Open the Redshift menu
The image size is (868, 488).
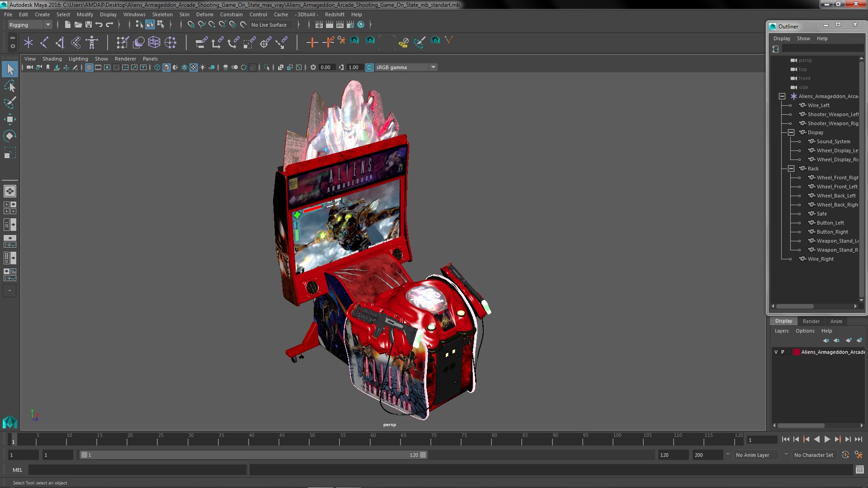(x=334, y=14)
